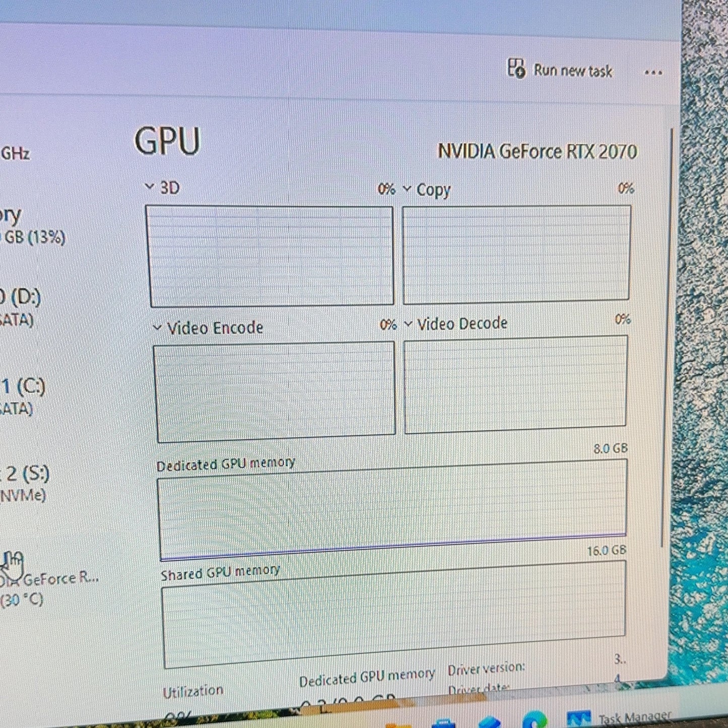
Task: Click the Copy engine 0% value
Action: click(626, 188)
